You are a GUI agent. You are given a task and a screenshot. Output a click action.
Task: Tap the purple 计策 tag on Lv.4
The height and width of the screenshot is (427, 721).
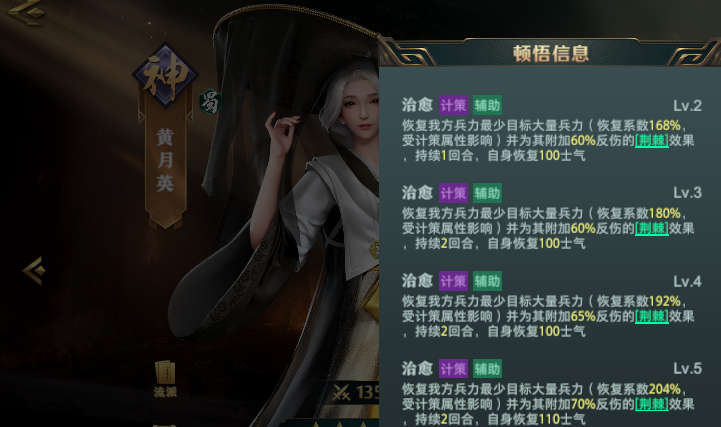click(x=453, y=281)
